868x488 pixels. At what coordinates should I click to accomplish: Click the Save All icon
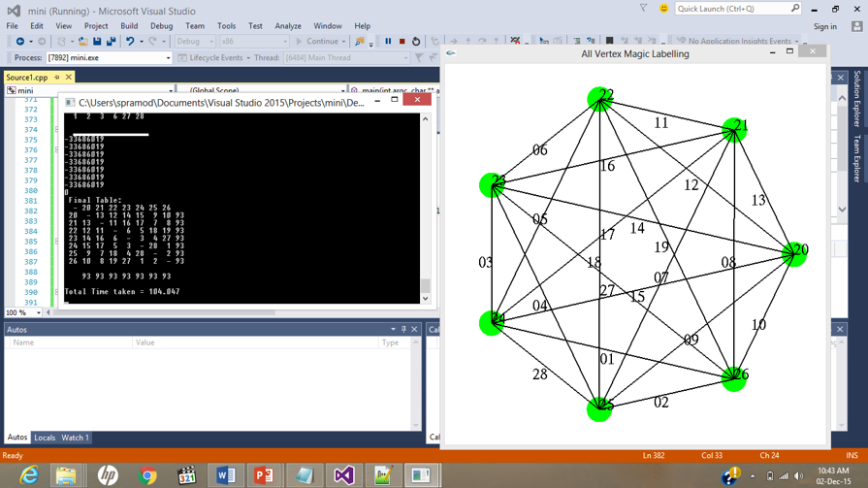point(111,41)
